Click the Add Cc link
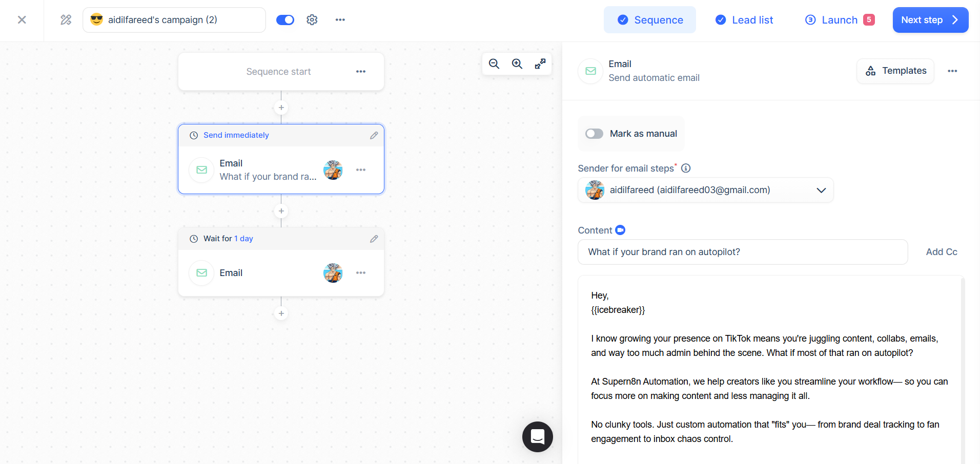The width and height of the screenshot is (980, 464). (x=941, y=251)
